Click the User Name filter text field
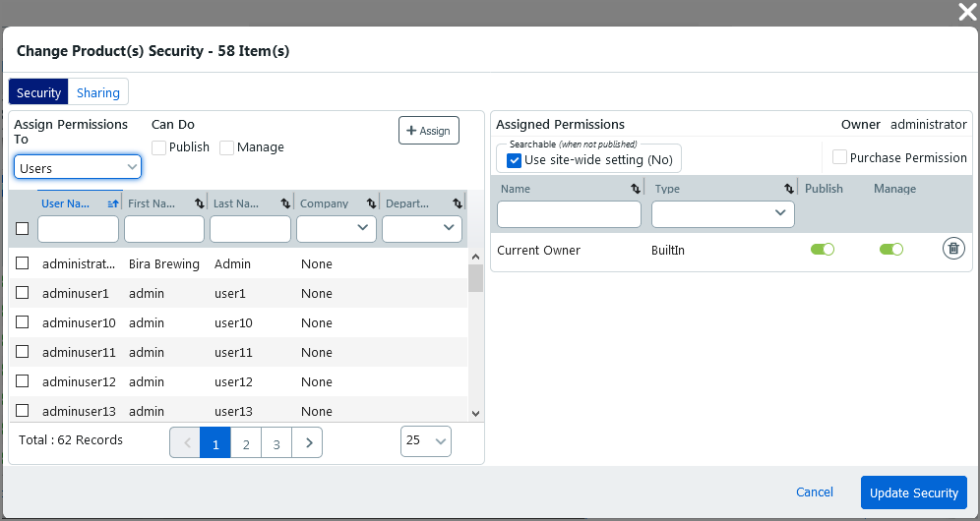Image resolution: width=980 pixels, height=521 pixels. [x=78, y=229]
